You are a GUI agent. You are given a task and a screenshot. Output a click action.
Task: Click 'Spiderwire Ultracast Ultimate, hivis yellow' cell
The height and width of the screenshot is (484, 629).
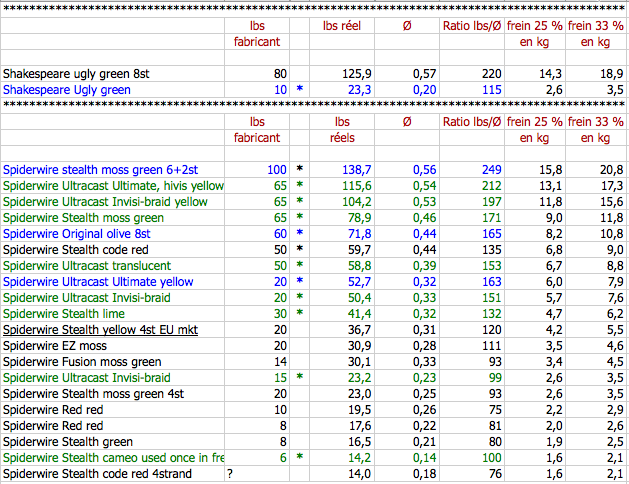coord(113,186)
